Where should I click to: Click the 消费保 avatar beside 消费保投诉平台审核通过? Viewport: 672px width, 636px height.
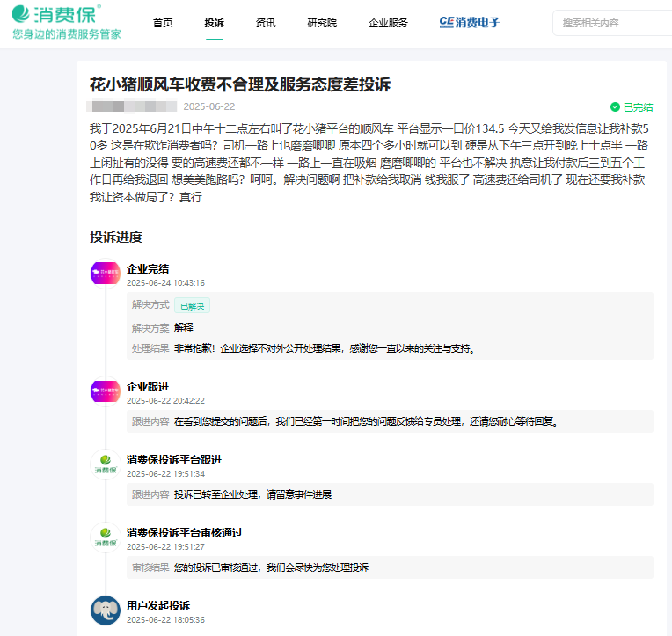(106, 537)
